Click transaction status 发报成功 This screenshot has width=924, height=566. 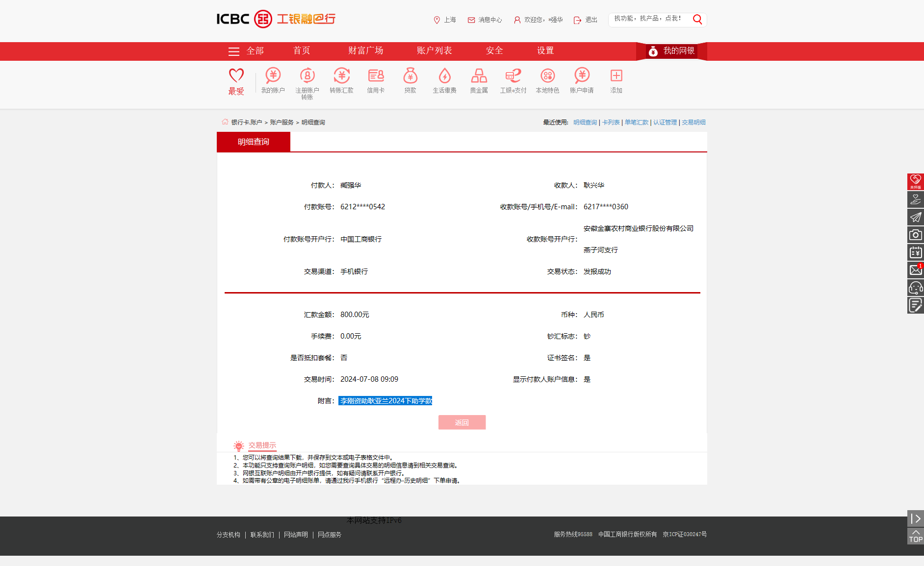click(597, 271)
